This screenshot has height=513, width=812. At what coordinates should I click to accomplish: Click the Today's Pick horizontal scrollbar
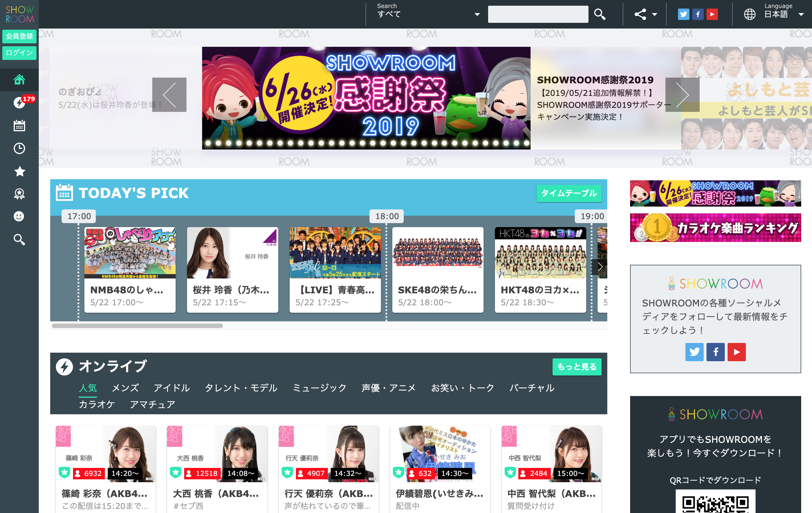coord(137,326)
